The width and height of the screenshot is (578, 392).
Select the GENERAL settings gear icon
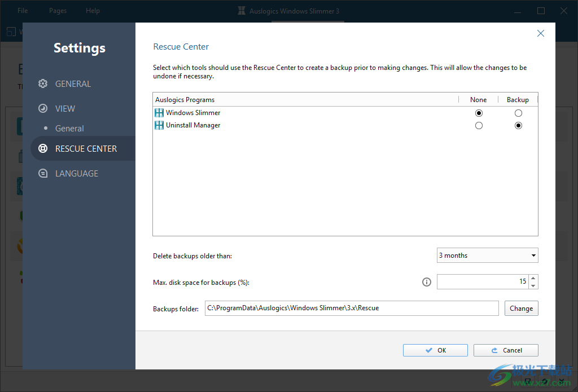42,83
